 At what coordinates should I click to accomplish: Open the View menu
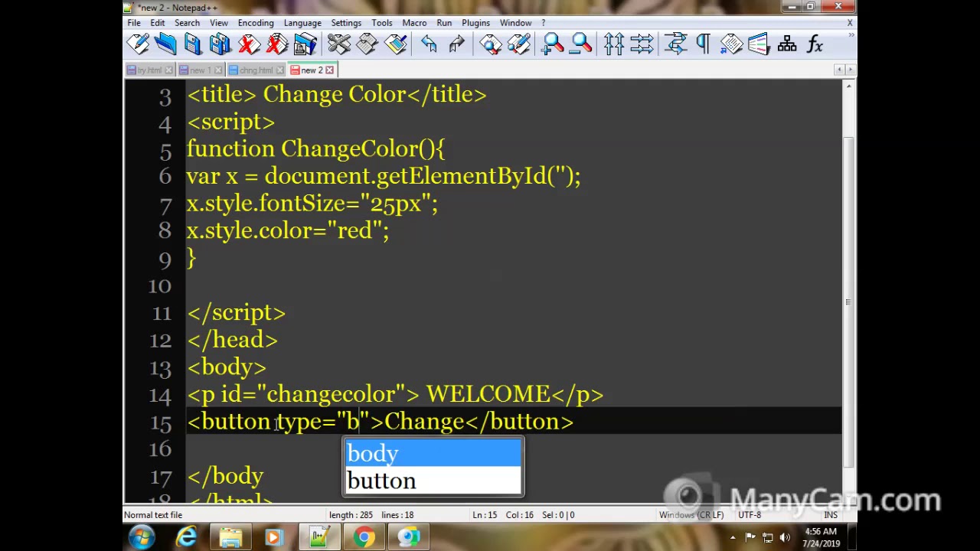point(219,23)
